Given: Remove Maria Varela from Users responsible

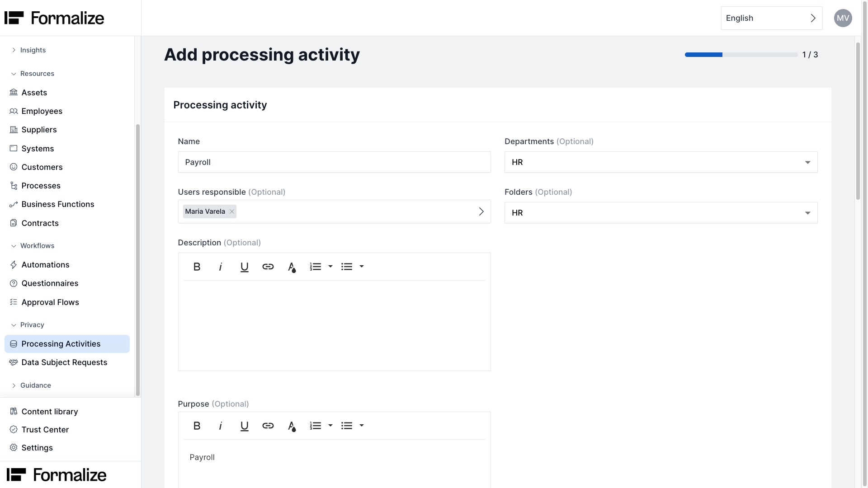Looking at the screenshot, I should pyautogui.click(x=231, y=211).
